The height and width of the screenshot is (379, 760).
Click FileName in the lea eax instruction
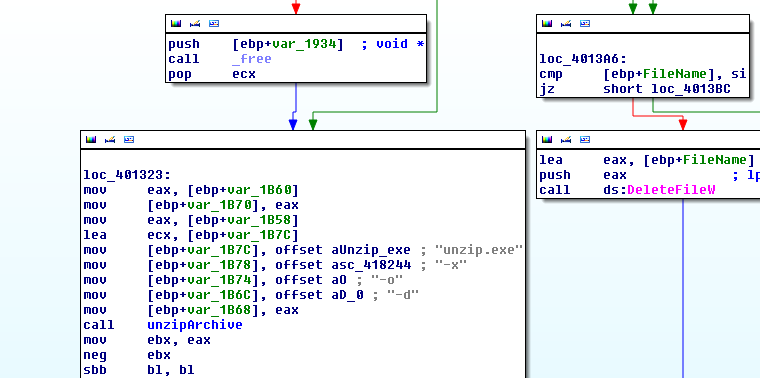714,160
